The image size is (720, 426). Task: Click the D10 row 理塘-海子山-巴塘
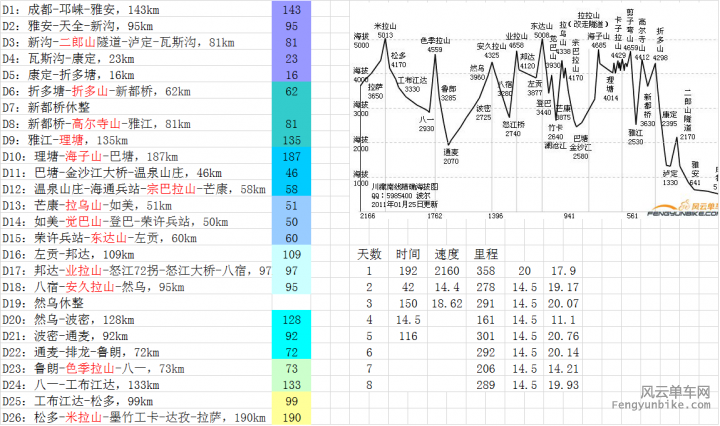(136, 156)
